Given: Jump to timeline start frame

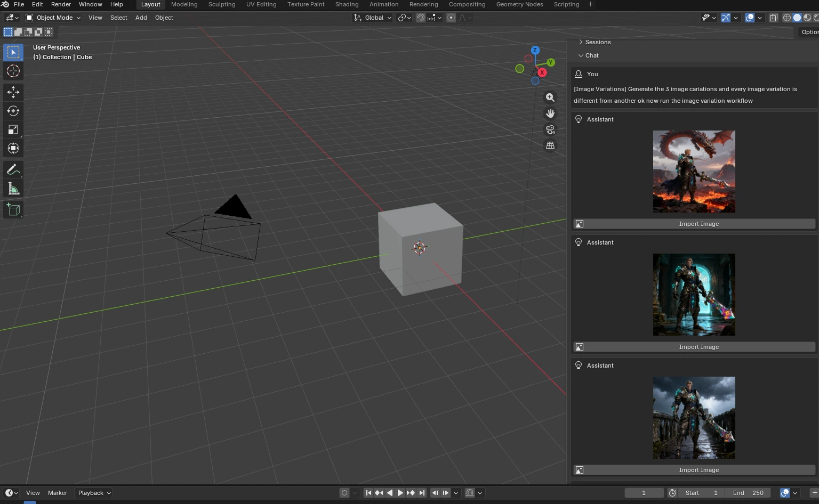Looking at the screenshot, I should coord(368,493).
